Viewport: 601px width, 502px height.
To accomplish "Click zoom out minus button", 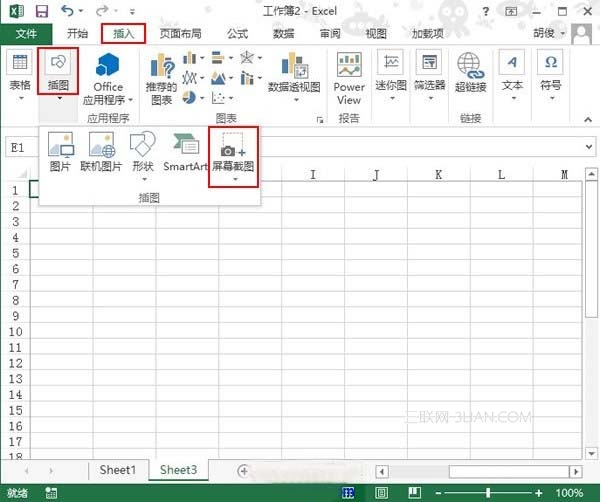I will click(438, 493).
